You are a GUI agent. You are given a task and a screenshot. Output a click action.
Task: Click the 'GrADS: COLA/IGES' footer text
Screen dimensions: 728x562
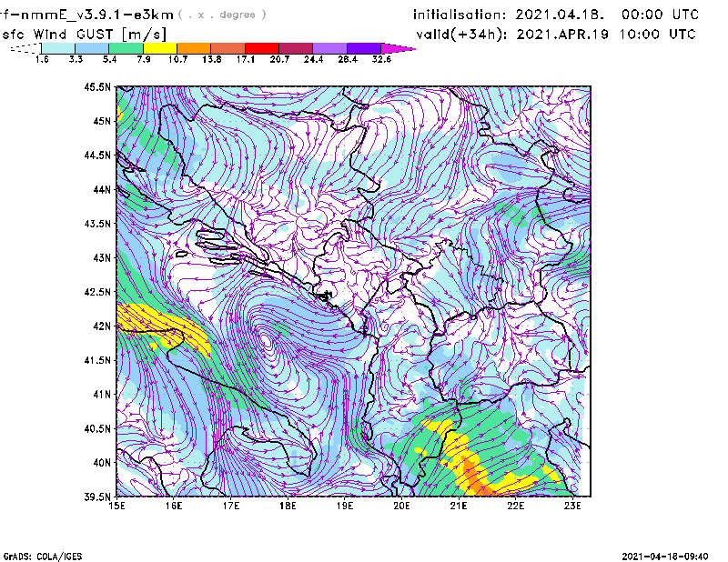click(42, 557)
